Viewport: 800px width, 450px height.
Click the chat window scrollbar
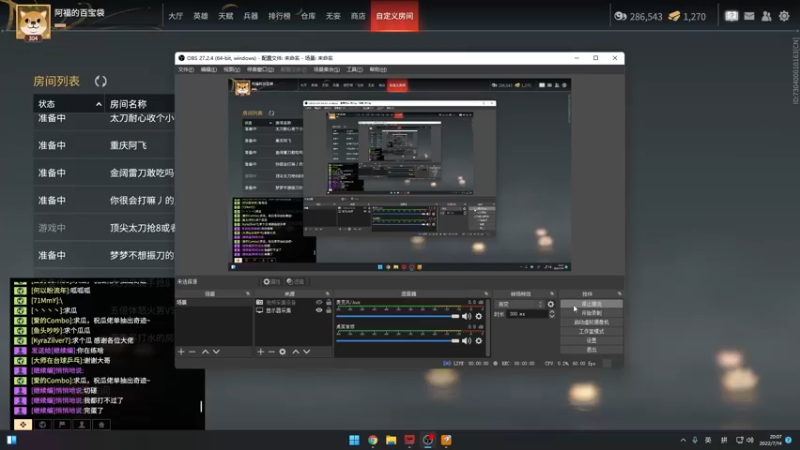(201, 406)
